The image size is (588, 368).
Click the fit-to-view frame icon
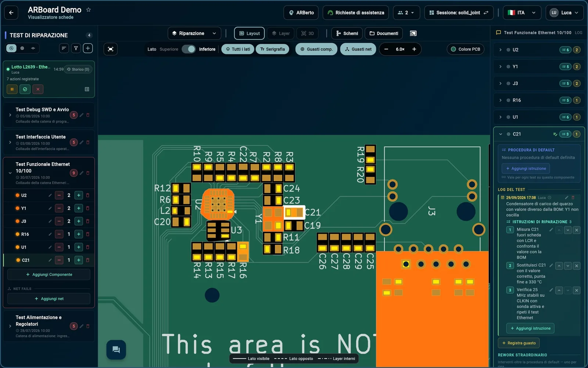point(111,49)
